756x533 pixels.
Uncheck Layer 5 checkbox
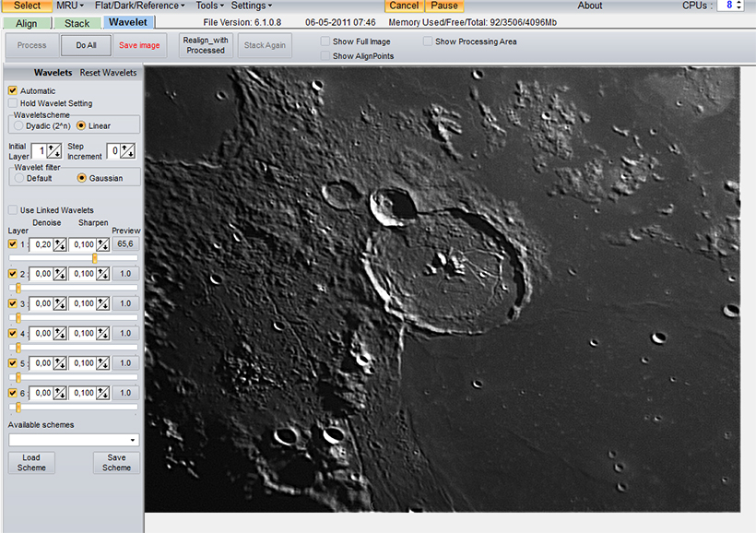13,363
